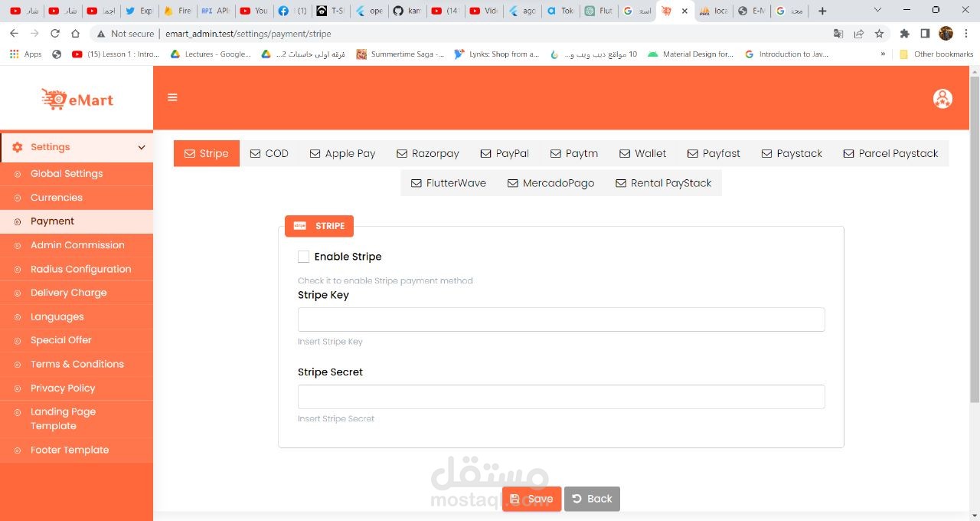Open Footer Template settings
Viewport: 980px width, 521px height.
point(77,450)
